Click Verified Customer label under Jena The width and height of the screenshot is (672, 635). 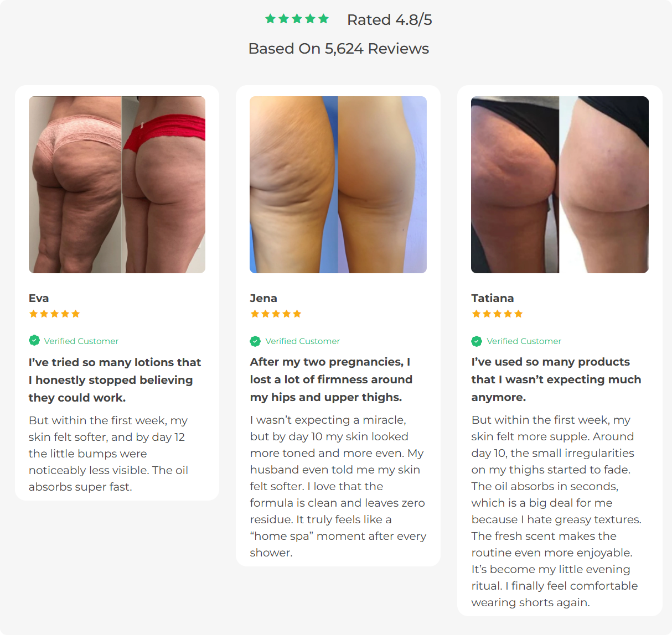(303, 341)
